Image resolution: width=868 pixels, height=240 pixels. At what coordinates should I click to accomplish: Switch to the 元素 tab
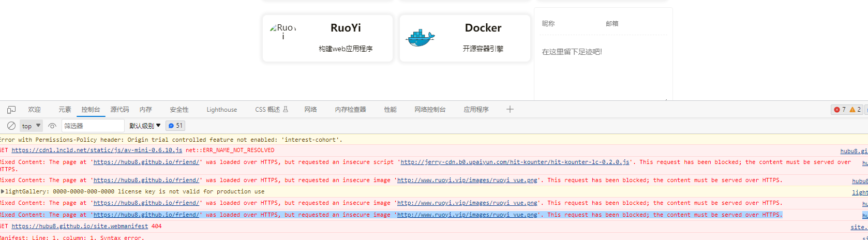point(65,110)
